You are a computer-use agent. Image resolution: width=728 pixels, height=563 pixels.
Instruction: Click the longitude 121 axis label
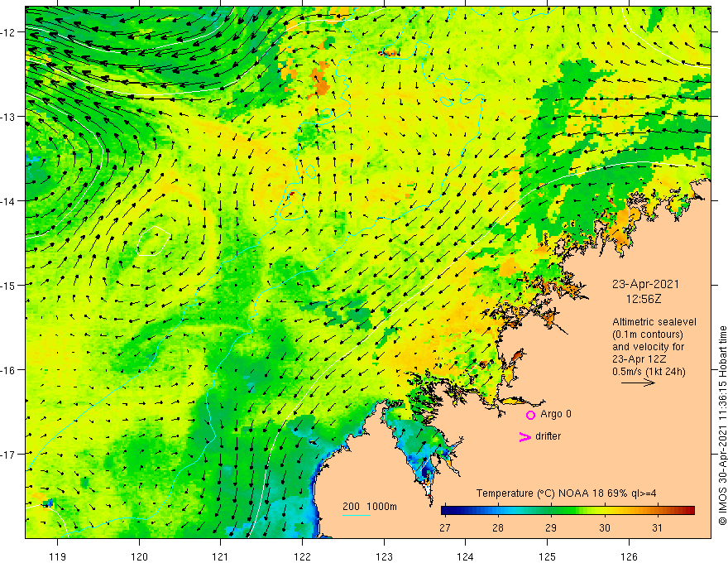[x=221, y=556]
